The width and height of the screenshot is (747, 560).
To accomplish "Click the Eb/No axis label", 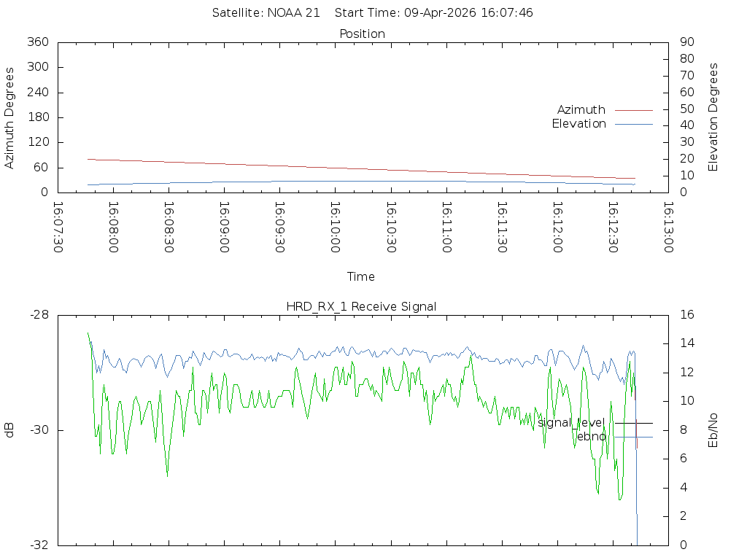I will tap(713, 430).
